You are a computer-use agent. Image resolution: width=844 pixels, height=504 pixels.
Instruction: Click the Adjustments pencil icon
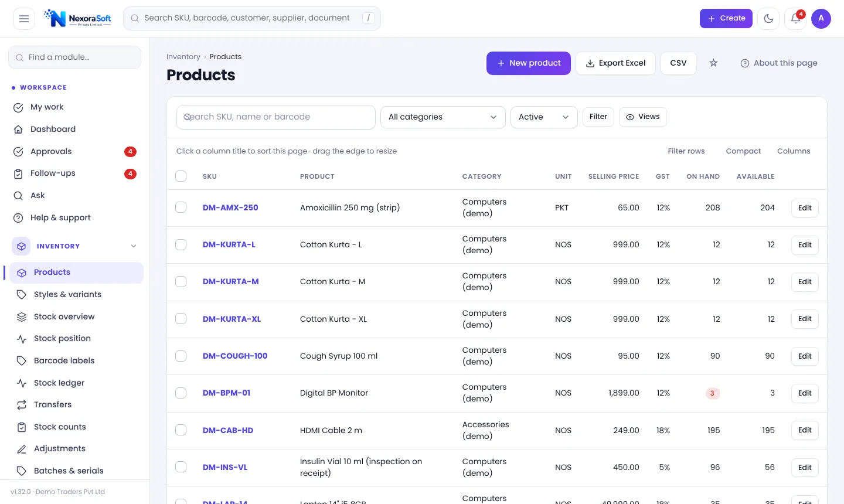coord(22,449)
